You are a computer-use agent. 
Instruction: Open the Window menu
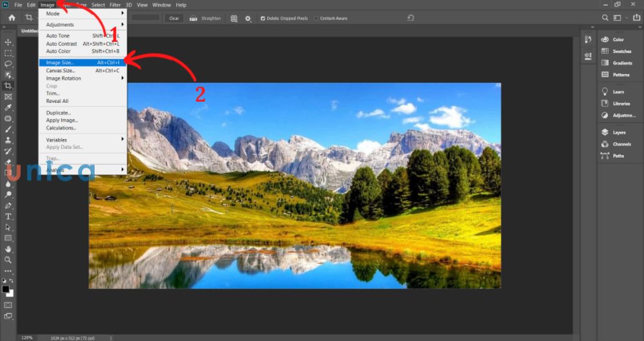pyautogui.click(x=162, y=5)
